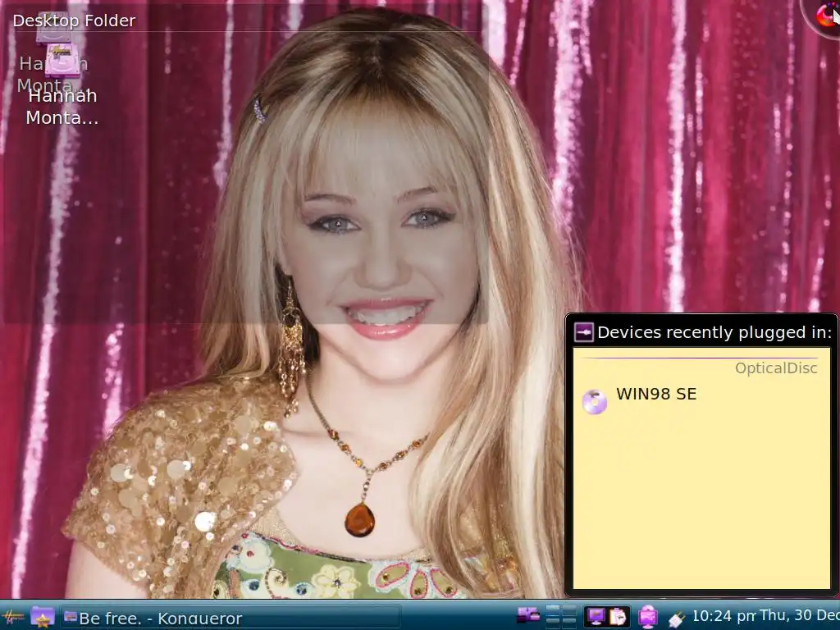Toggle the pink Device Notifier panel icon
Image resolution: width=840 pixels, height=630 pixels.
pos(648,617)
